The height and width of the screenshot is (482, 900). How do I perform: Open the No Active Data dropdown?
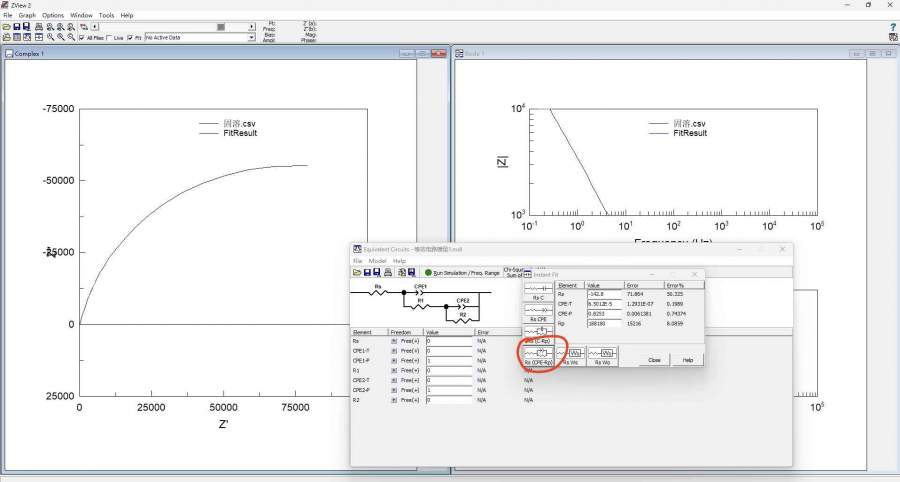point(251,38)
